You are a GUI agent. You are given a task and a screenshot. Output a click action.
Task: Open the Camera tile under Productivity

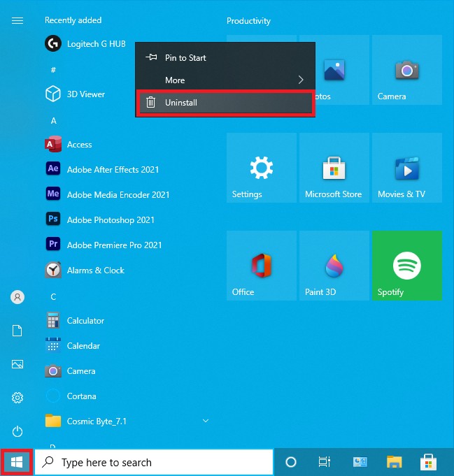point(407,70)
